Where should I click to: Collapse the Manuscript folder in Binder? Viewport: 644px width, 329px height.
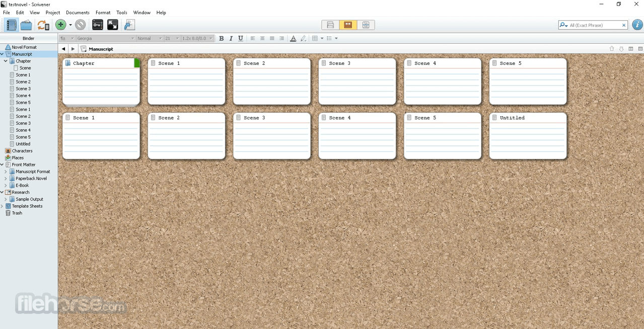pyautogui.click(x=2, y=54)
